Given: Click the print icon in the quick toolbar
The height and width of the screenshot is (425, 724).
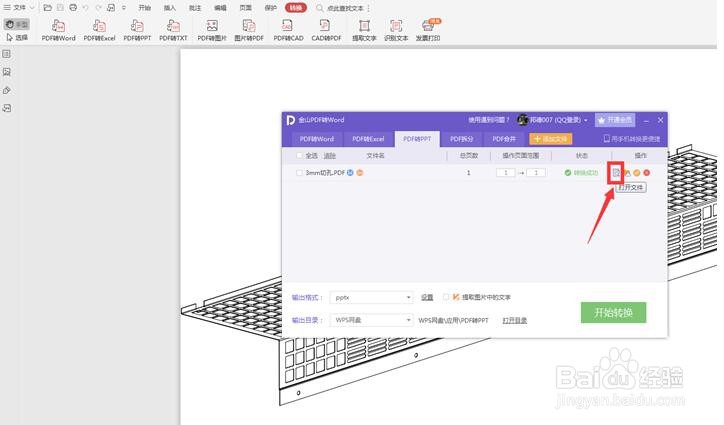Looking at the screenshot, I should [73, 8].
